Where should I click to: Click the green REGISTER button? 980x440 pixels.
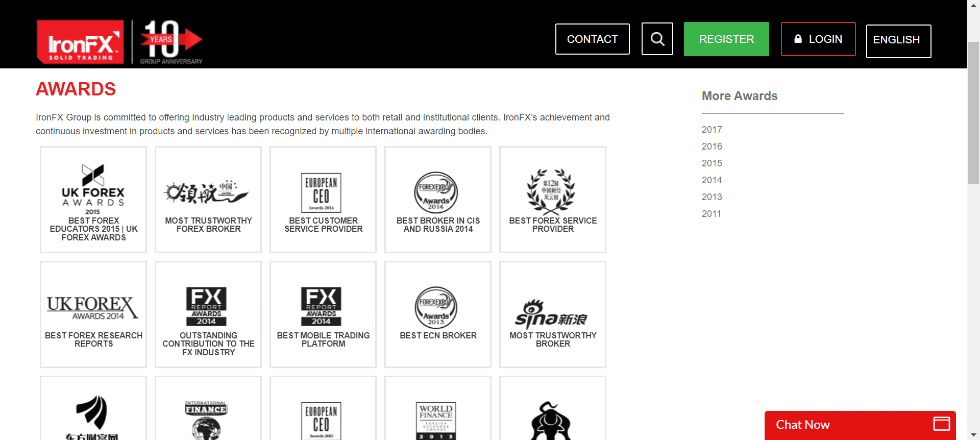click(726, 39)
